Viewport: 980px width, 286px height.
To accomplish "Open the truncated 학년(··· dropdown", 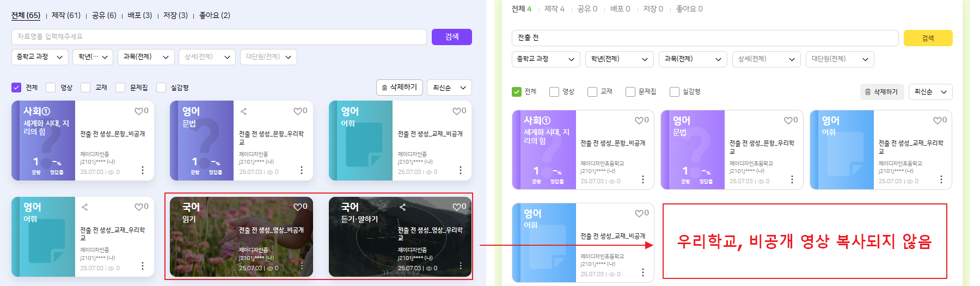I will [x=93, y=57].
